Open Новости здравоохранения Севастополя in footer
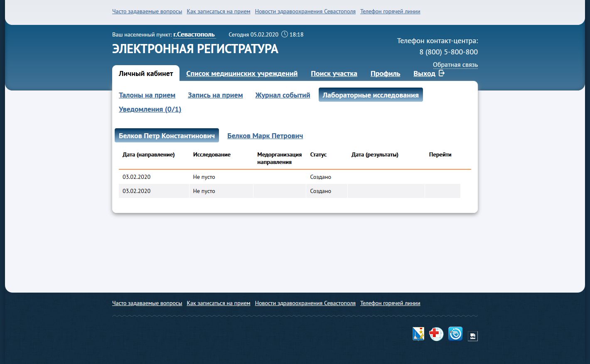Image resolution: width=590 pixels, height=364 pixels. pyautogui.click(x=305, y=303)
